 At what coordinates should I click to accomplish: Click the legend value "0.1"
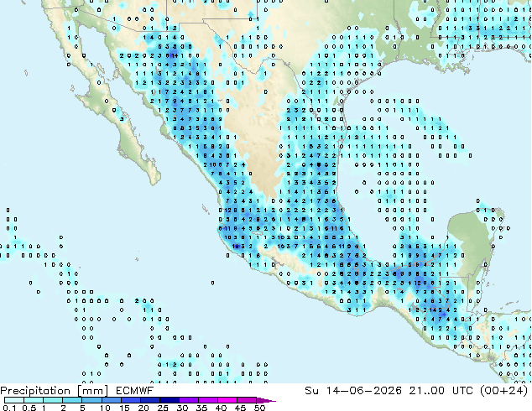click(10, 408)
